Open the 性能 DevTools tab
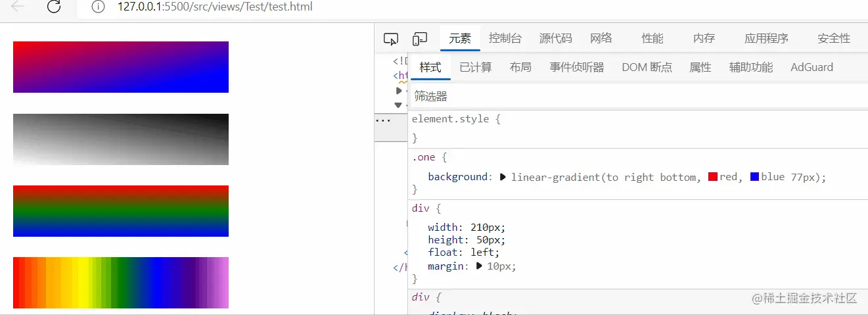This screenshot has height=315, width=868. pos(652,39)
